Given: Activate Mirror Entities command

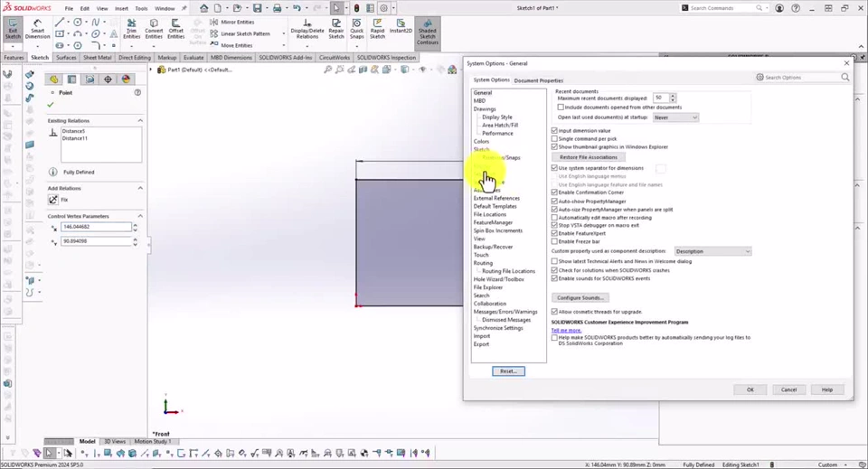Looking at the screenshot, I should click(x=232, y=22).
